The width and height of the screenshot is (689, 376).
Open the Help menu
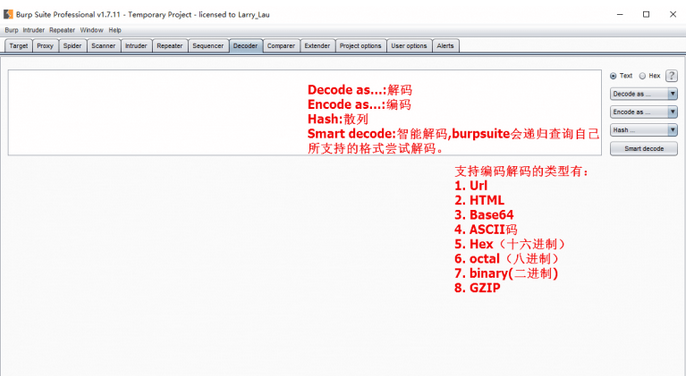115,30
